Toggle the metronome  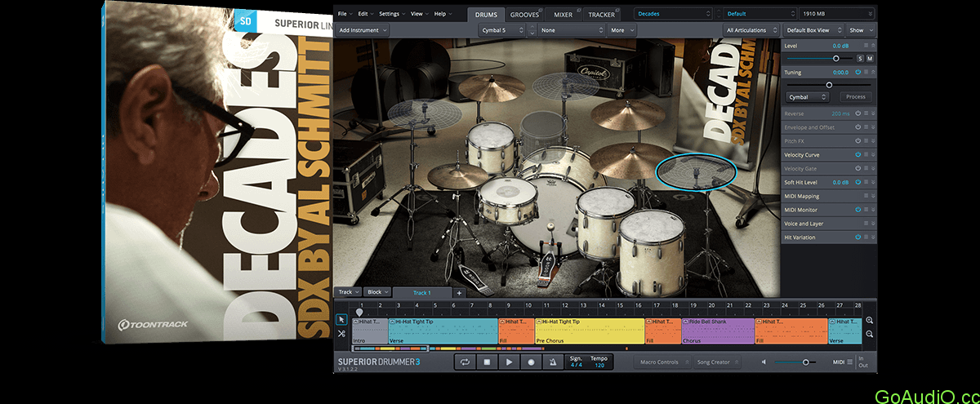[553, 362]
